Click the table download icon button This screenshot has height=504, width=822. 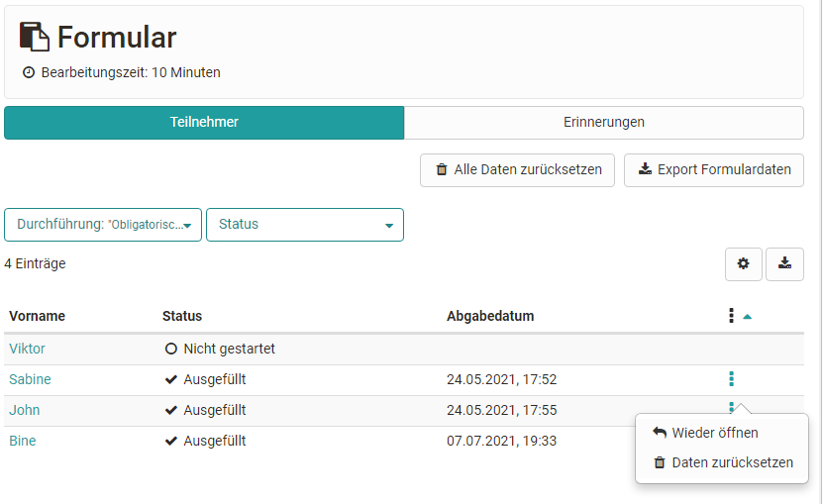(784, 264)
